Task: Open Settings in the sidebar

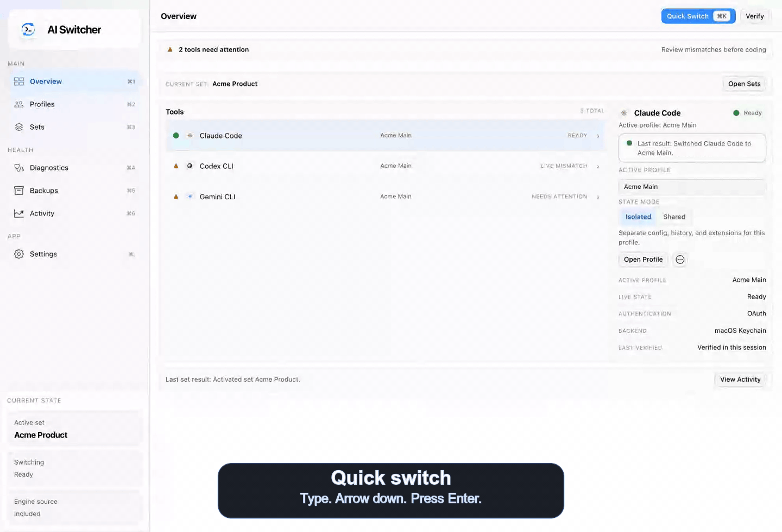Action: 74,254
